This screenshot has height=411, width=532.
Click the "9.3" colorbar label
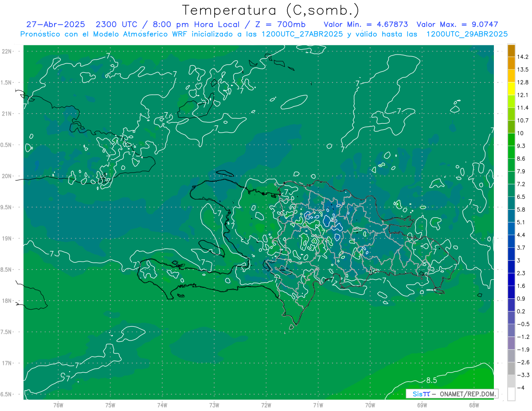tap(521, 146)
